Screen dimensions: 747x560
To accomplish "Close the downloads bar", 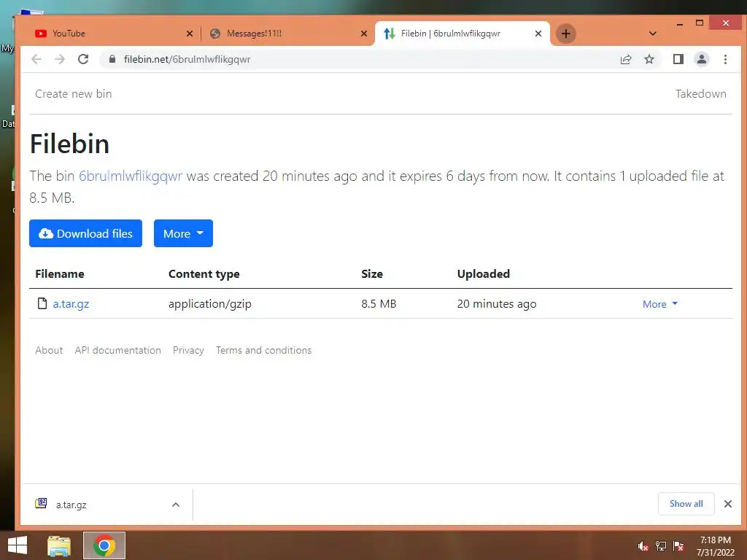I will 728,504.
